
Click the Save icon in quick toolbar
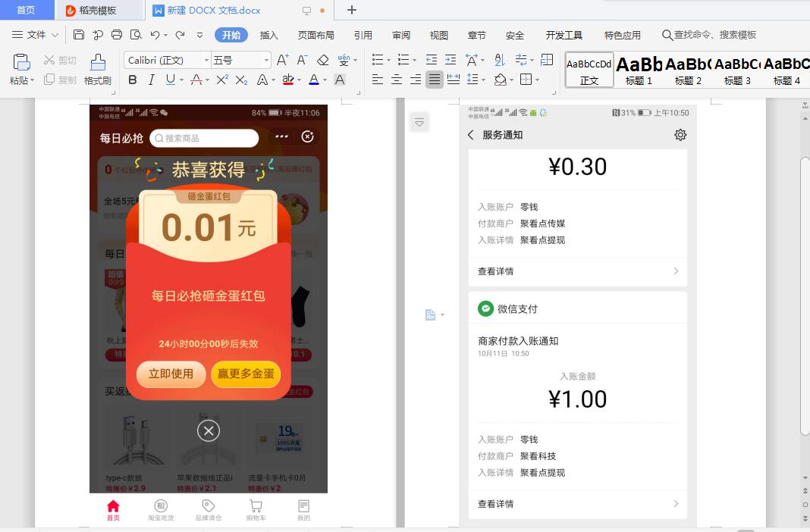coord(79,35)
